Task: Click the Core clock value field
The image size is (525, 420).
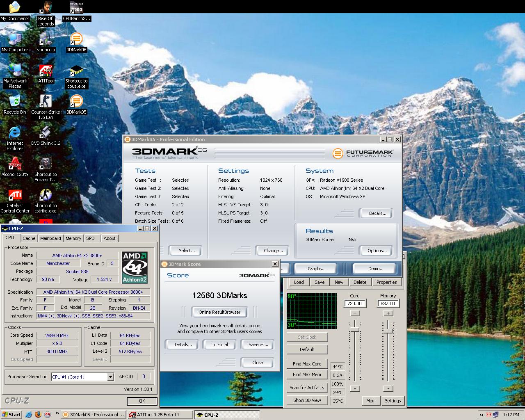Action: click(x=355, y=304)
